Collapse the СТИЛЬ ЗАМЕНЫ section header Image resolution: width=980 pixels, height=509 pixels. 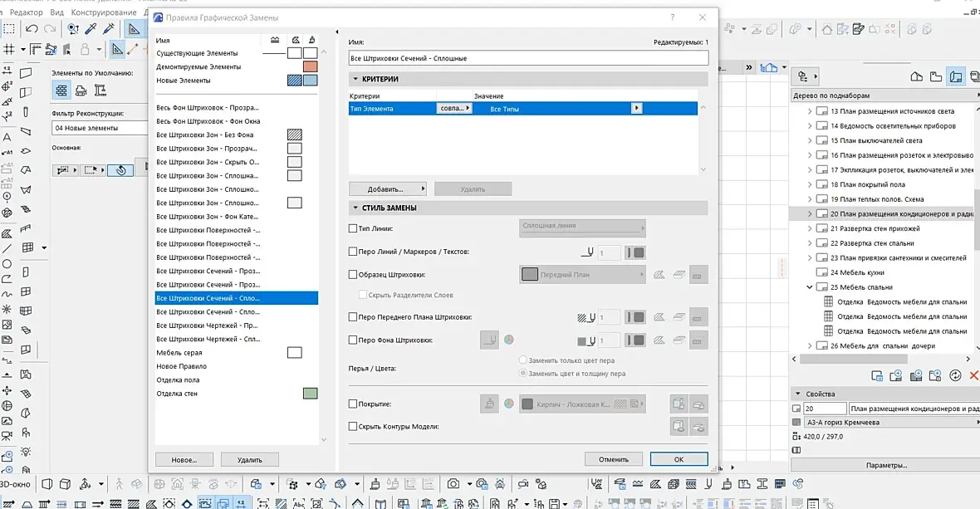point(355,208)
